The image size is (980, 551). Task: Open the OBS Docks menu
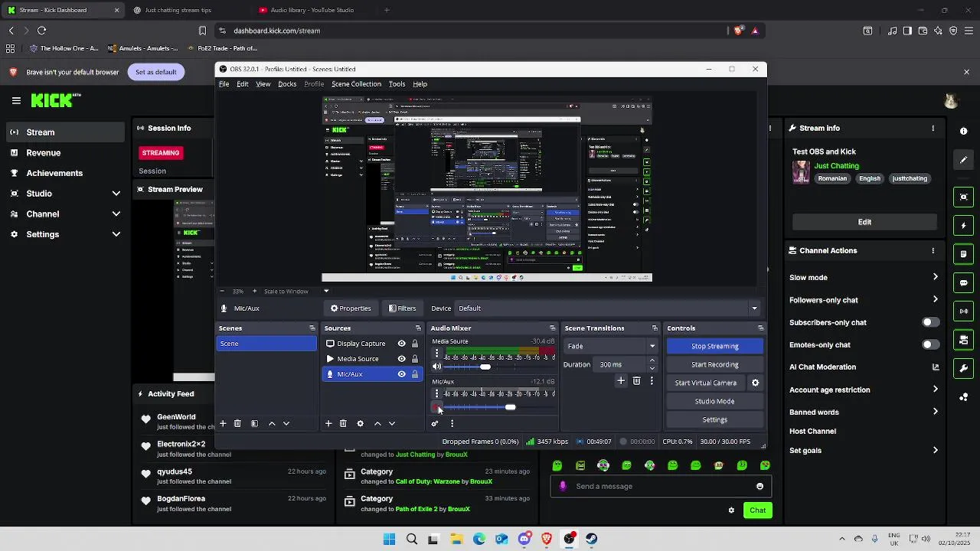(287, 84)
